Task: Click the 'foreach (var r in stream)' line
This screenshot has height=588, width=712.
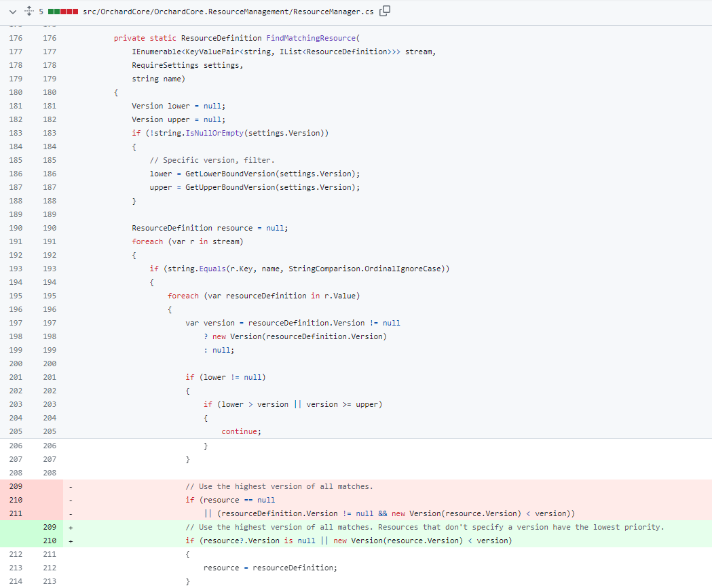Action: coord(187,242)
